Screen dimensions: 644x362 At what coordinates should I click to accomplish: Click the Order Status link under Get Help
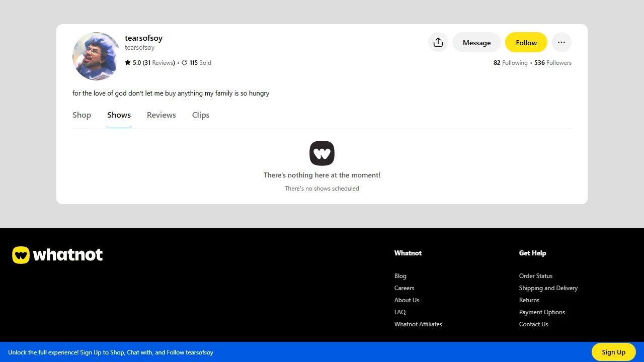coord(535,276)
